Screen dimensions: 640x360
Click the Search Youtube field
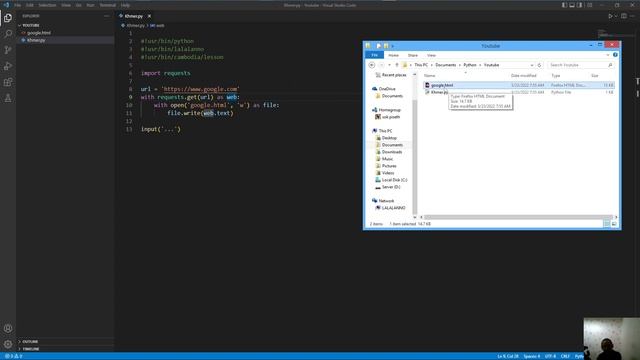[580, 65]
